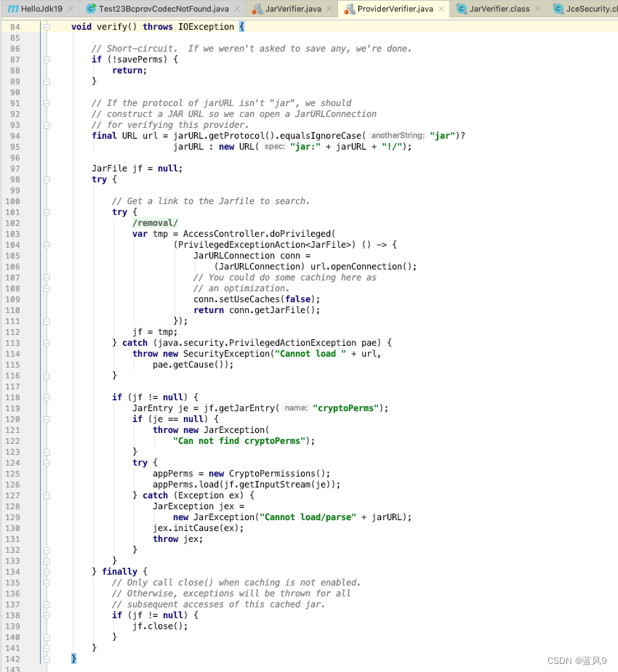This screenshot has width=618, height=672.
Task: Collapse the outer try block at line 98
Action: [47, 179]
